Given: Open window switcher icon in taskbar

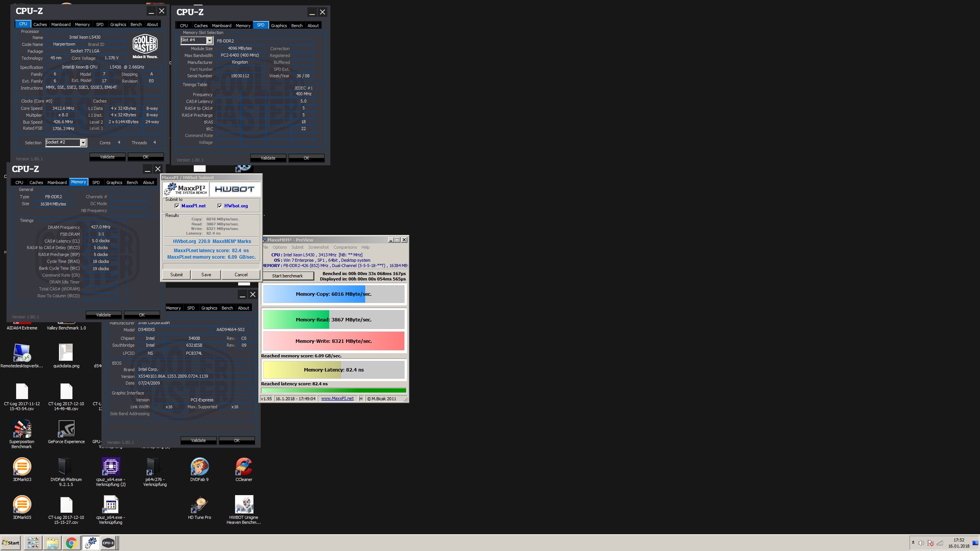Looking at the screenshot, I should [x=33, y=543].
